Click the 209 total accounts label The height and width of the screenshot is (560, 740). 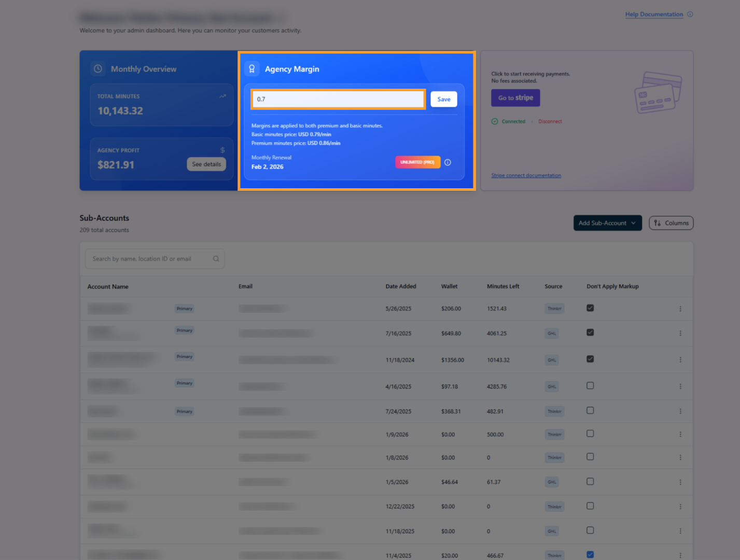(x=104, y=230)
